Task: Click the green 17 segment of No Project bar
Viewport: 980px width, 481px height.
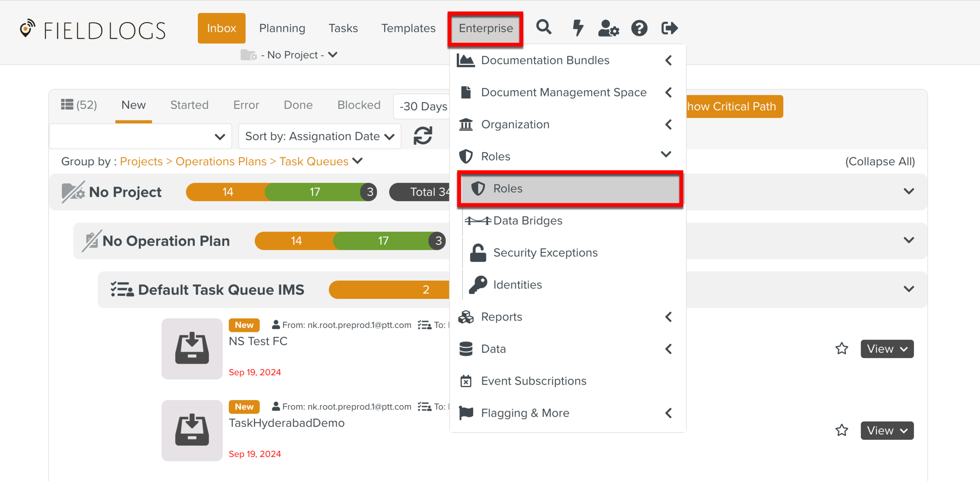Action: pos(314,192)
